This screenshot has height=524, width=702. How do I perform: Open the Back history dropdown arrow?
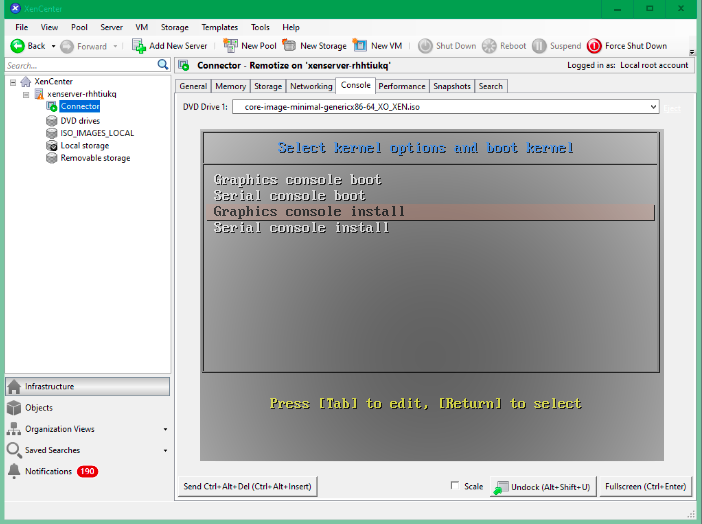click(x=53, y=46)
